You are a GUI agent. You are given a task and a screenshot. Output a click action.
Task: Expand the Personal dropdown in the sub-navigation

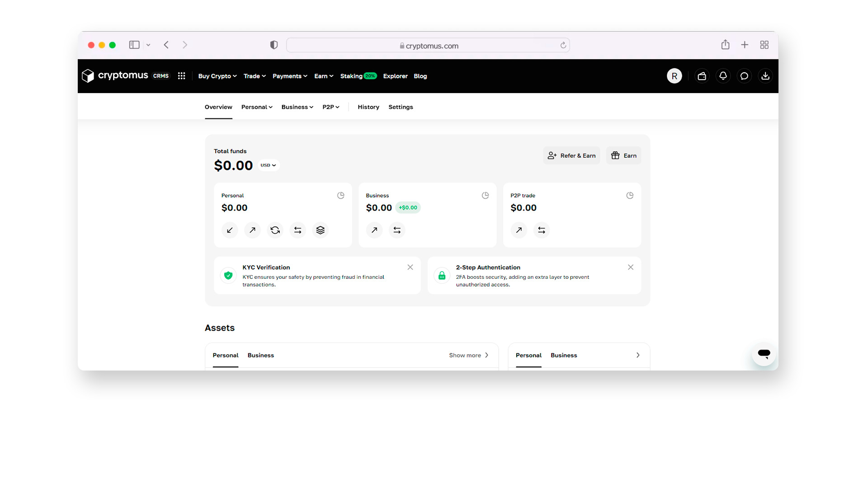point(257,107)
